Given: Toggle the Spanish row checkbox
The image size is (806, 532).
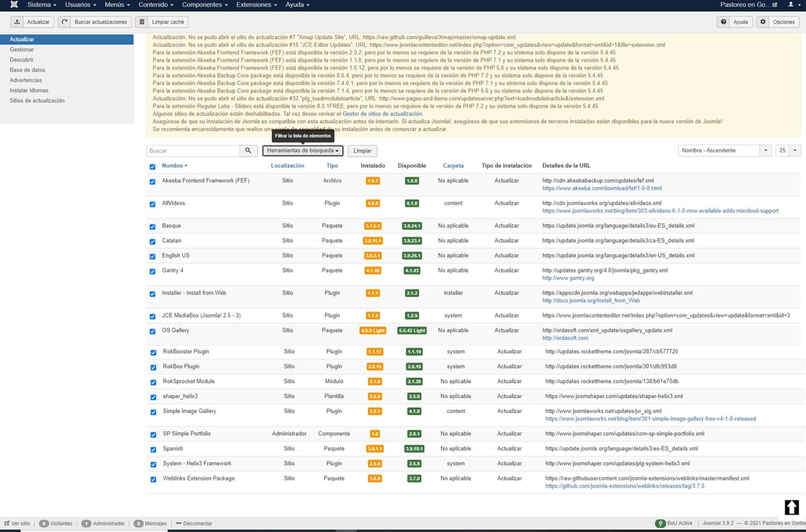Looking at the screenshot, I should click(x=153, y=449).
